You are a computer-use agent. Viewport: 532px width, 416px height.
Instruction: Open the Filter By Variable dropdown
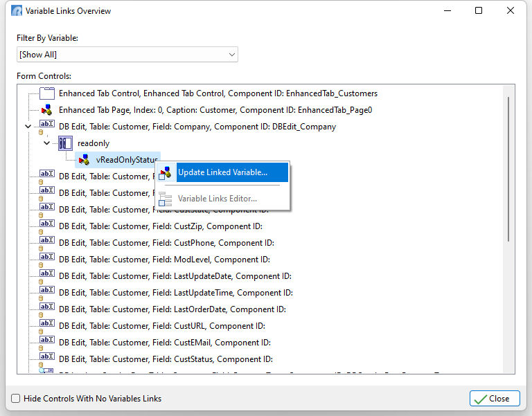(x=127, y=55)
